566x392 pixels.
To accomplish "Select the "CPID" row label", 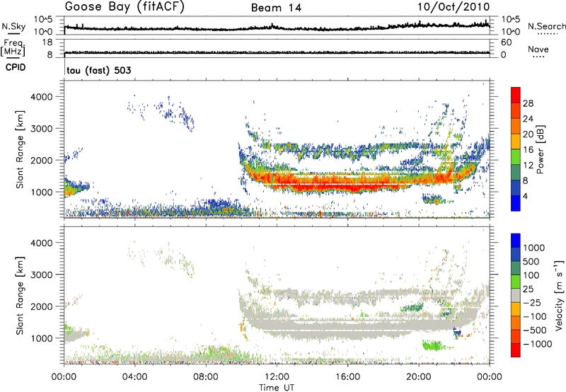I will (x=16, y=67).
